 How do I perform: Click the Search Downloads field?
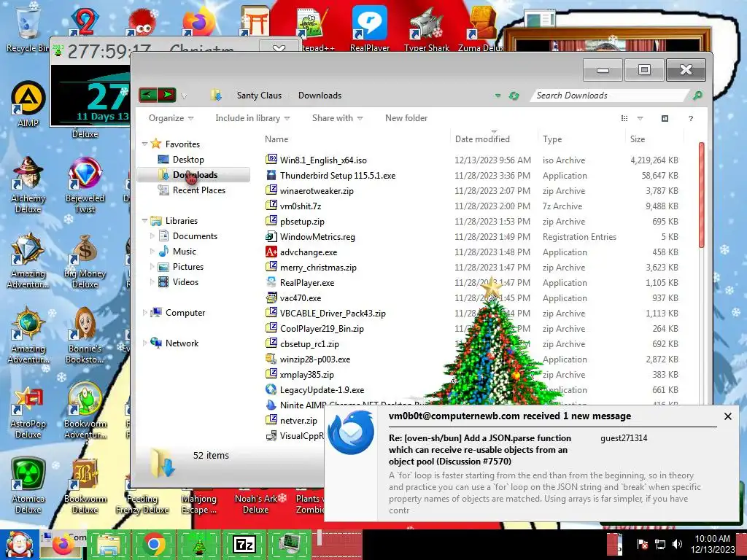click(x=610, y=96)
